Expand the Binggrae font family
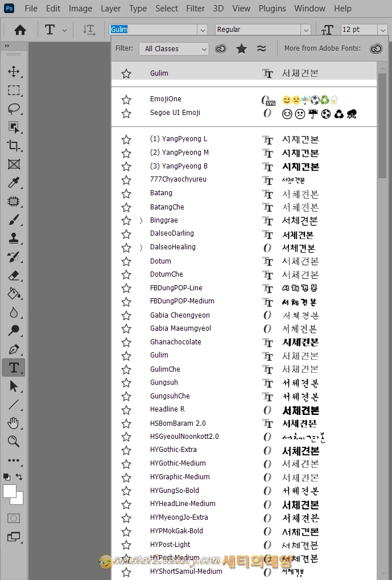This screenshot has width=392, height=580. click(x=141, y=221)
